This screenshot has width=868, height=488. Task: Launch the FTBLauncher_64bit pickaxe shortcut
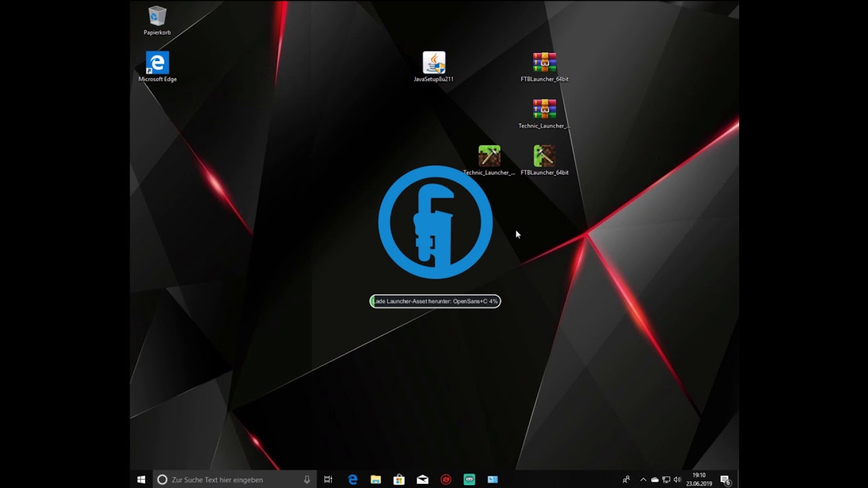(x=545, y=156)
